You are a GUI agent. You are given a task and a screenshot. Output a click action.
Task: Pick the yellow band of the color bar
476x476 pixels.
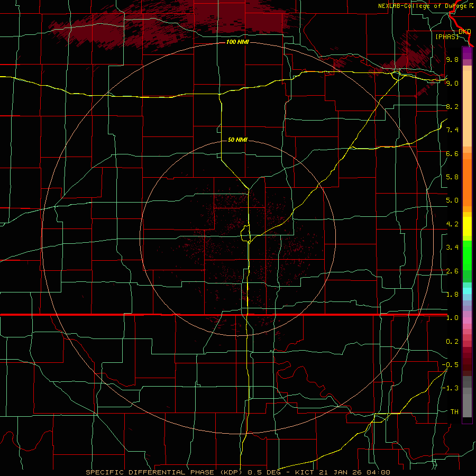click(467, 226)
